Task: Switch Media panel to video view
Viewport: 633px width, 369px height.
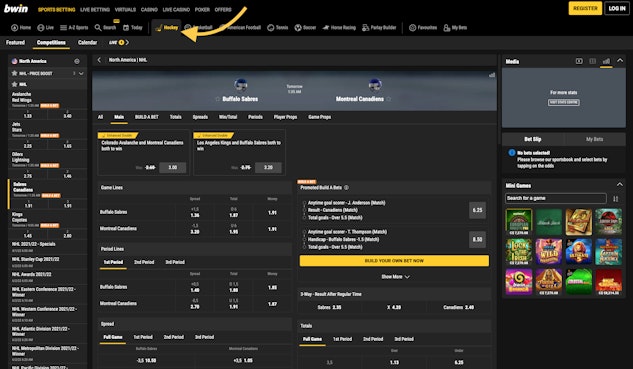Action: click(579, 61)
